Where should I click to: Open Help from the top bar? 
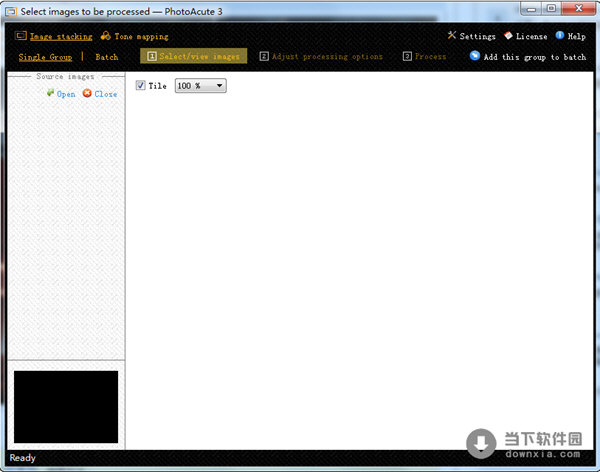576,36
